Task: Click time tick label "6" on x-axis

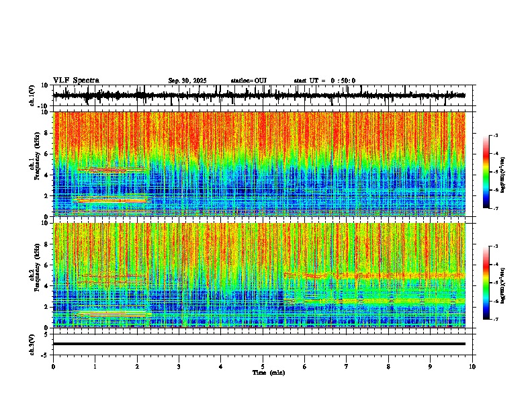Action: pos(305,367)
